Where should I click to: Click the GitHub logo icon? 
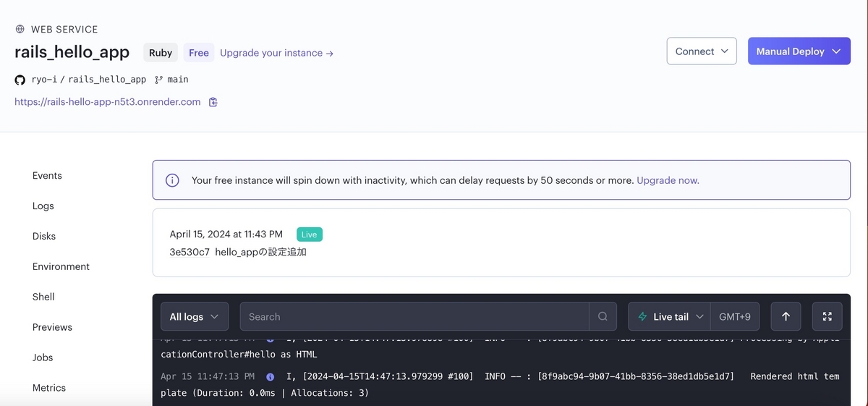[x=20, y=80]
